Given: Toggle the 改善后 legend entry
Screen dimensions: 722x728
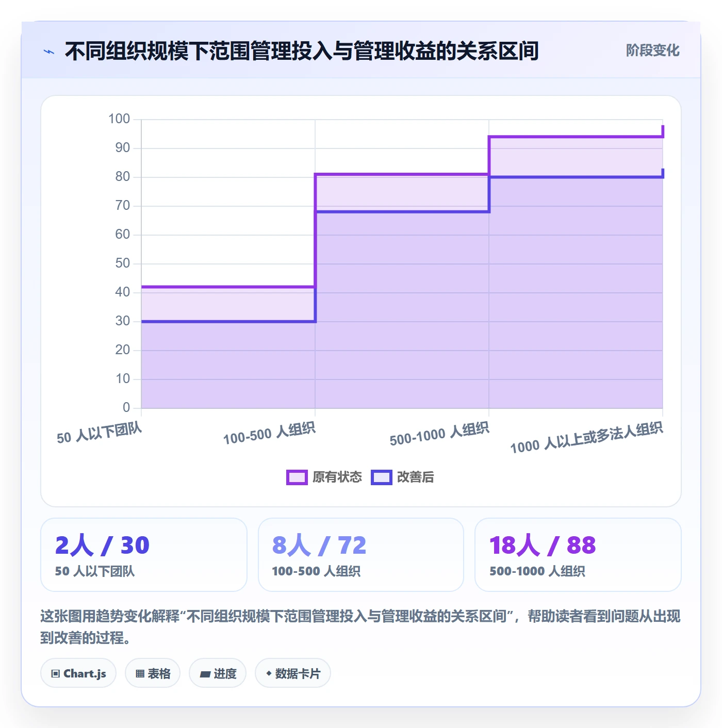Looking at the screenshot, I should point(403,477).
